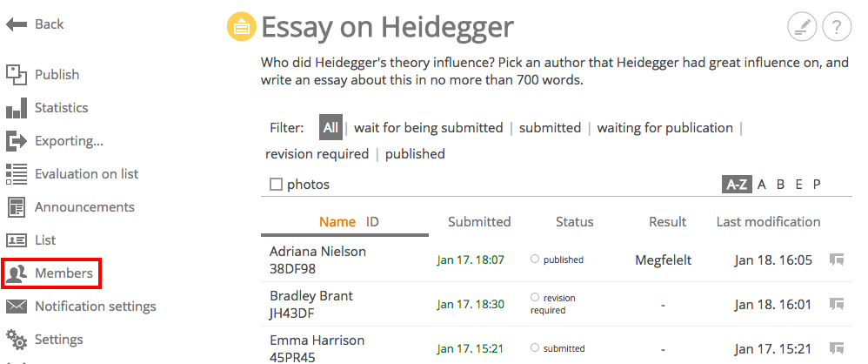The image size is (868, 364).
Task: Open the Members people icon
Action: tap(17, 273)
